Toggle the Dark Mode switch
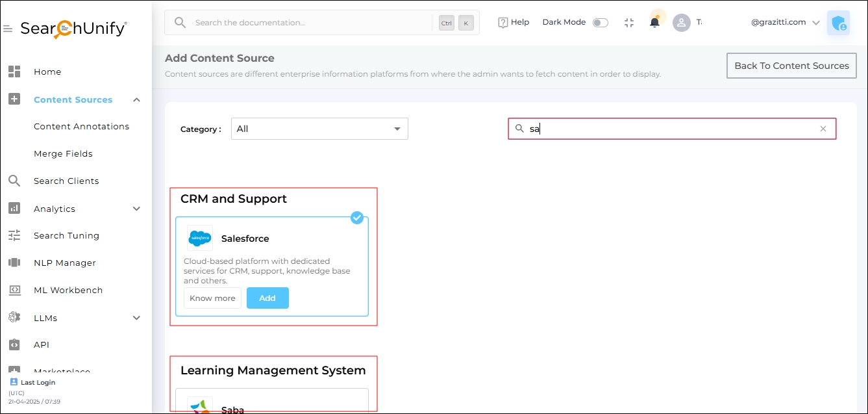868x414 pixels. 600,23
